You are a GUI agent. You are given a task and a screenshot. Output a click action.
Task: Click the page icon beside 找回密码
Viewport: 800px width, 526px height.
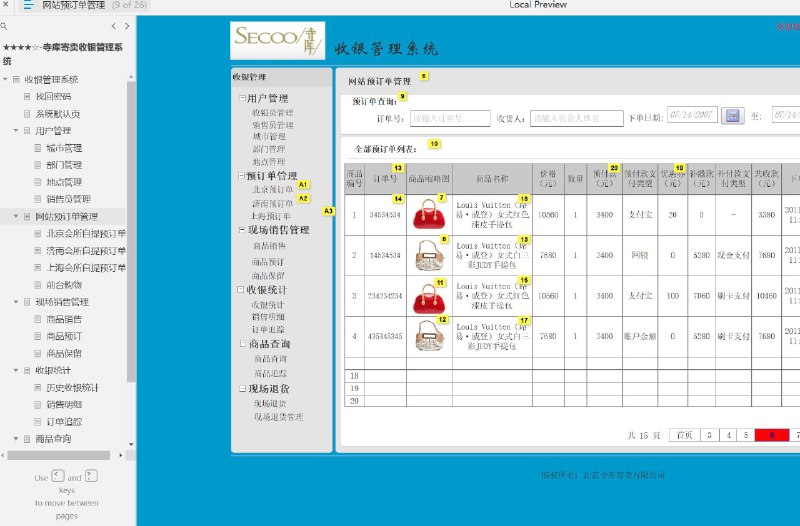[28, 96]
